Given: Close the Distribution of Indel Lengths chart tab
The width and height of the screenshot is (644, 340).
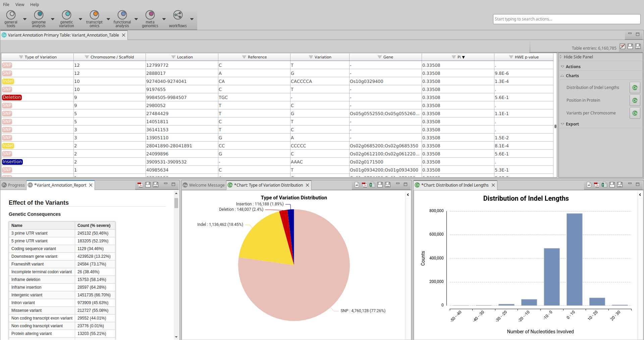Looking at the screenshot, I should tap(493, 185).
